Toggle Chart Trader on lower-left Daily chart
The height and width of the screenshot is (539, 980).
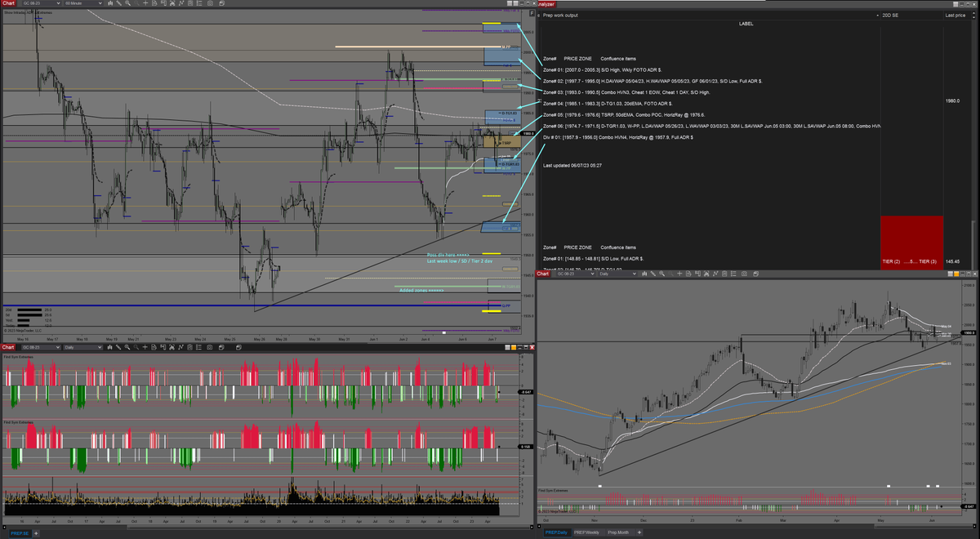point(163,347)
